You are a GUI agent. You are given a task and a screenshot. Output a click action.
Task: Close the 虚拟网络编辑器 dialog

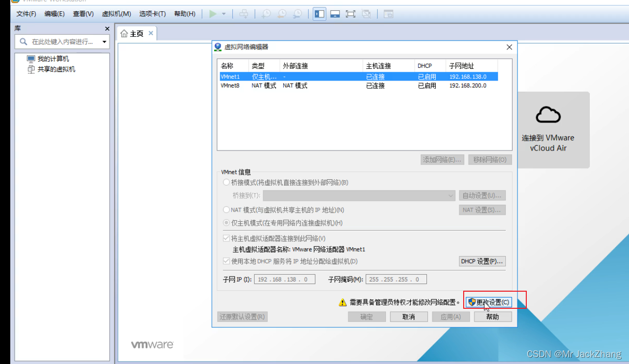point(509,47)
